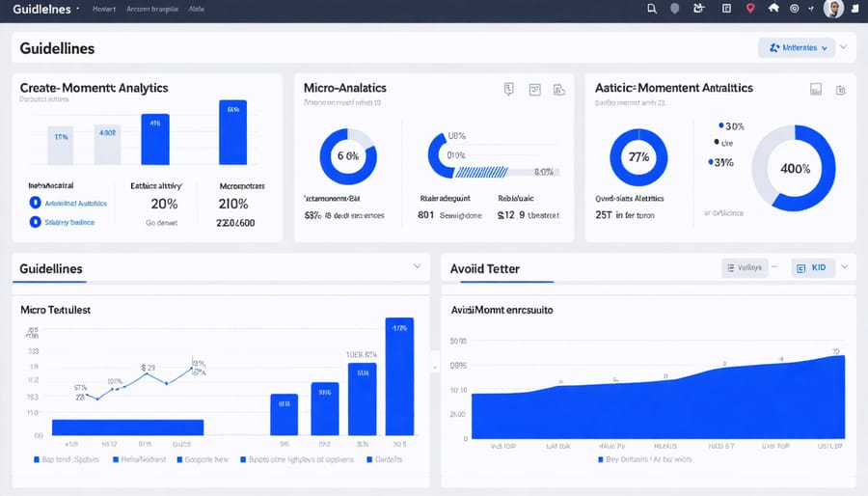Click the Create-Momentt Analytics title
The width and height of the screenshot is (868, 496).
point(95,88)
